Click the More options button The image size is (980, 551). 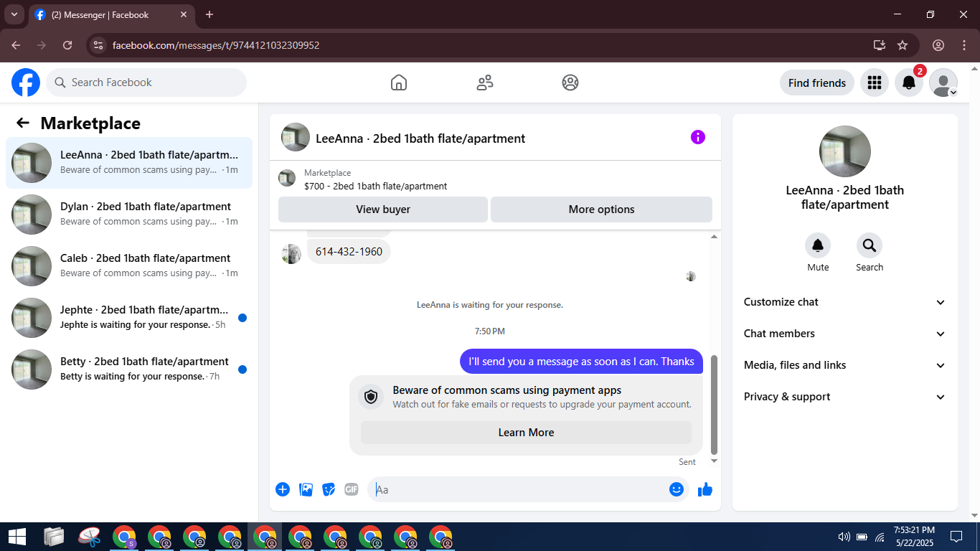[601, 209]
